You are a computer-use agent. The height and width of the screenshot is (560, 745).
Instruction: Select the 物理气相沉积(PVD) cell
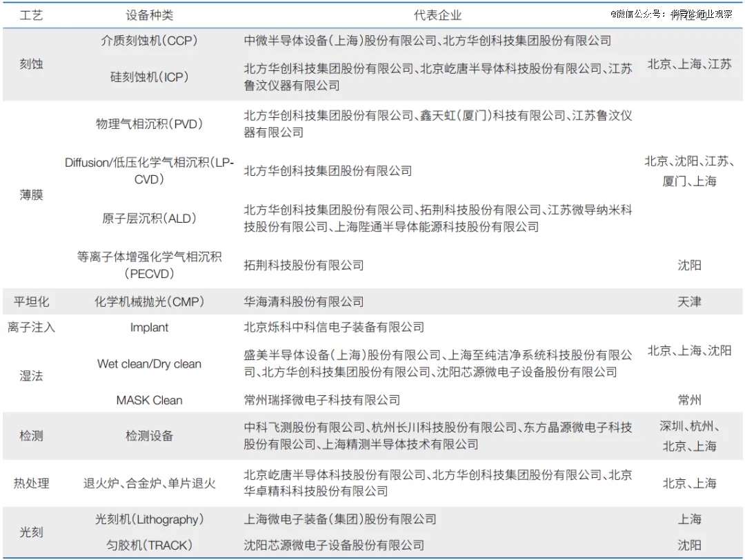[149, 124]
